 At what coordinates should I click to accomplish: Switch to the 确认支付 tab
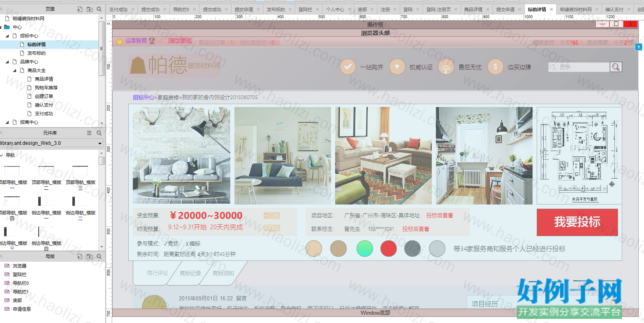click(614, 9)
